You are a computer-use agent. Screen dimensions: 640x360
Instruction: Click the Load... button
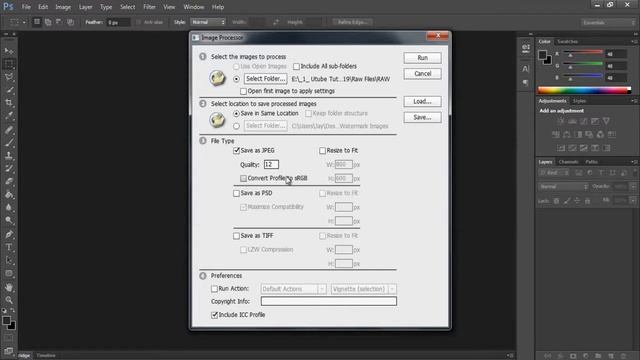pos(422,101)
